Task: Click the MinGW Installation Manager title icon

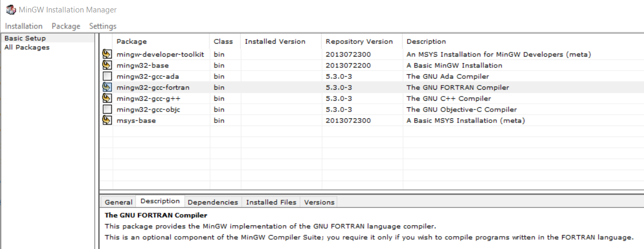Action: tap(10, 10)
